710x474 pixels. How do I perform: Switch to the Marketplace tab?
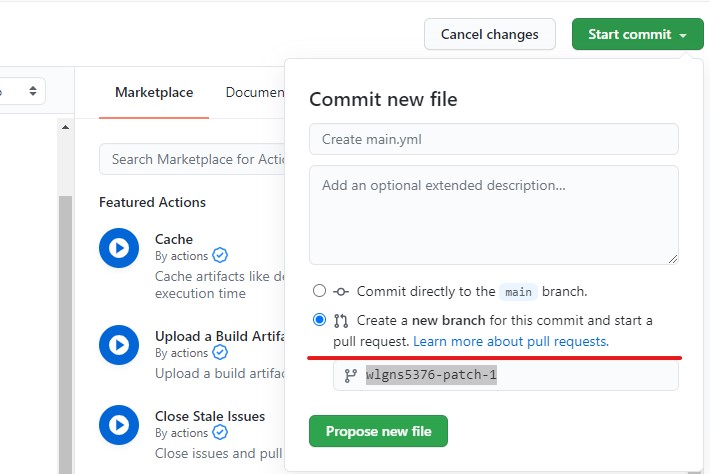pyautogui.click(x=154, y=92)
